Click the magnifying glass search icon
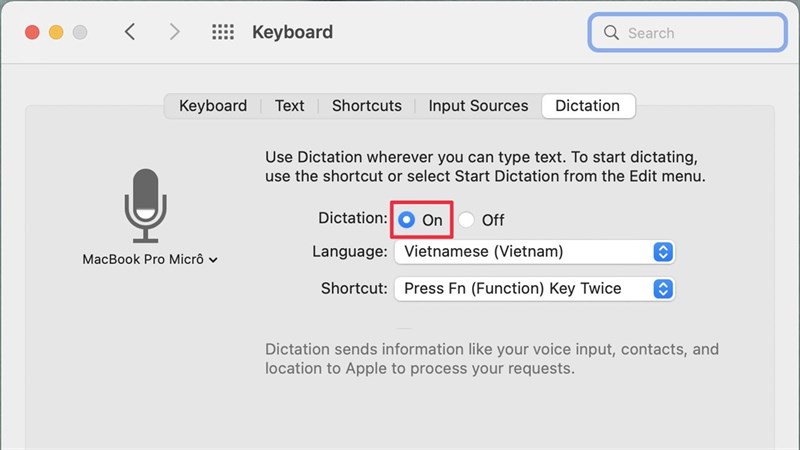The height and width of the screenshot is (450, 800). point(611,33)
